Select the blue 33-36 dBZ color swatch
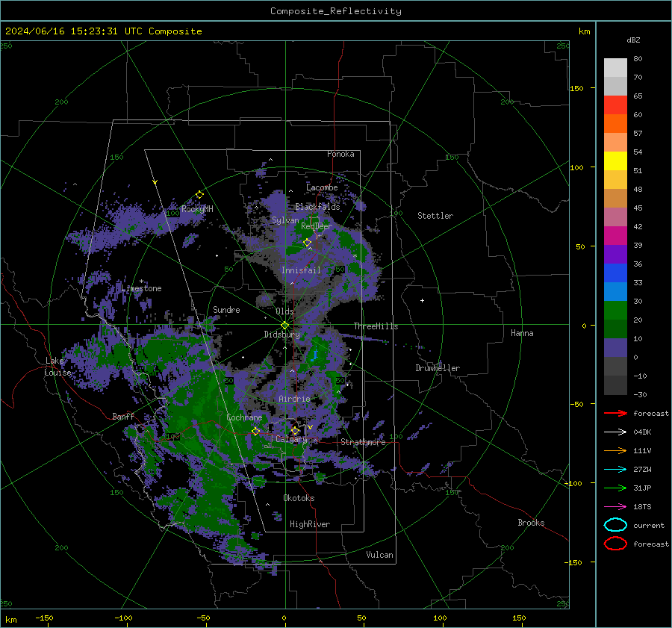This screenshot has width=672, height=628. (x=615, y=273)
